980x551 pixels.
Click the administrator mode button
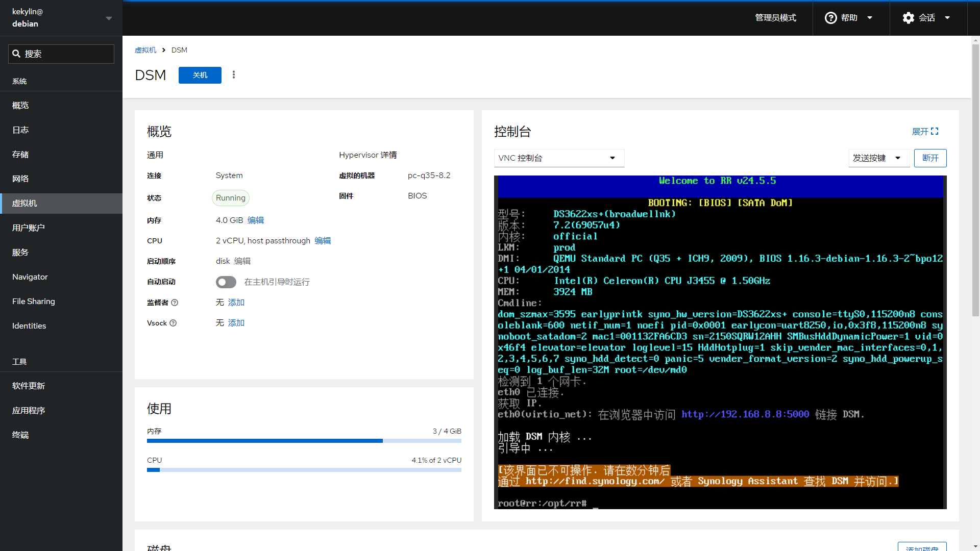click(775, 18)
